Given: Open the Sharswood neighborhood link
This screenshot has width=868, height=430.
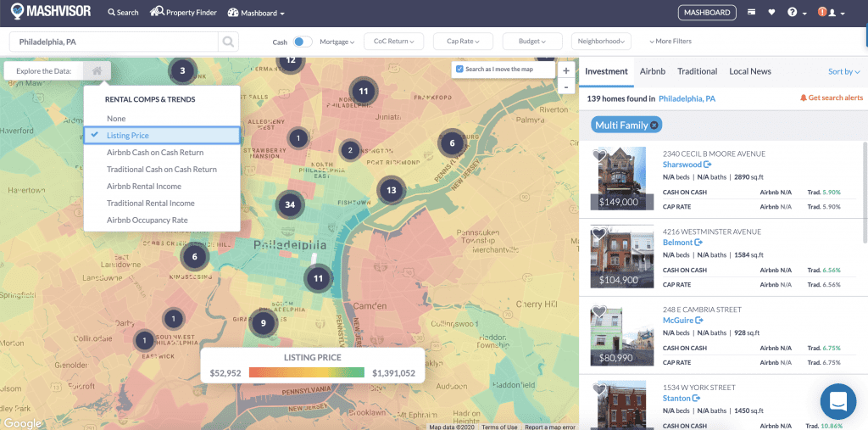Looking at the screenshot, I should [687, 165].
